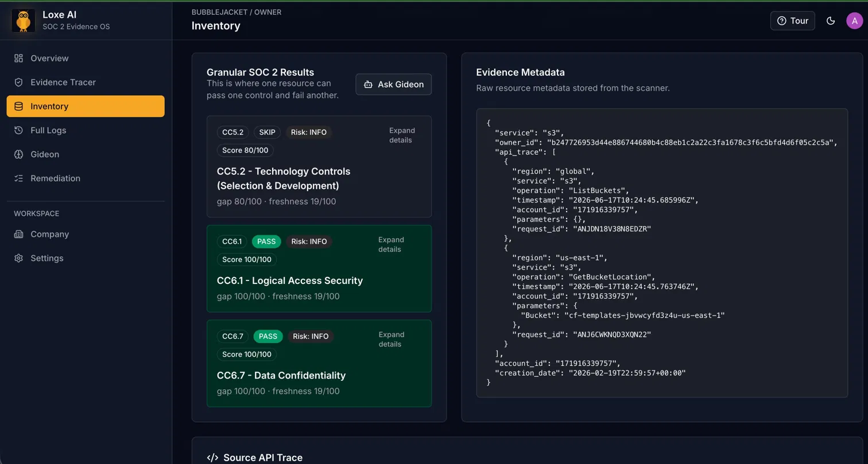Screen dimensions: 868x464
Task: Expand details for CC5.2 Technology Controls
Action: click(401, 135)
